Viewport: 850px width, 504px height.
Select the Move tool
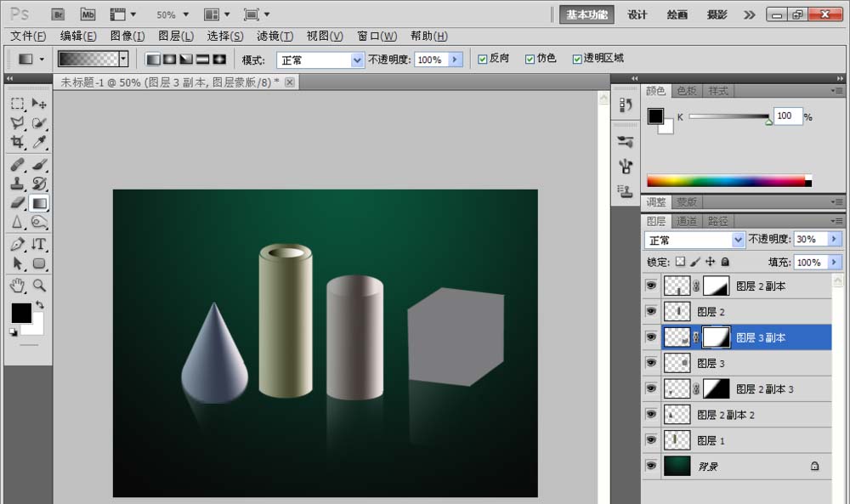tap(39, 104)
